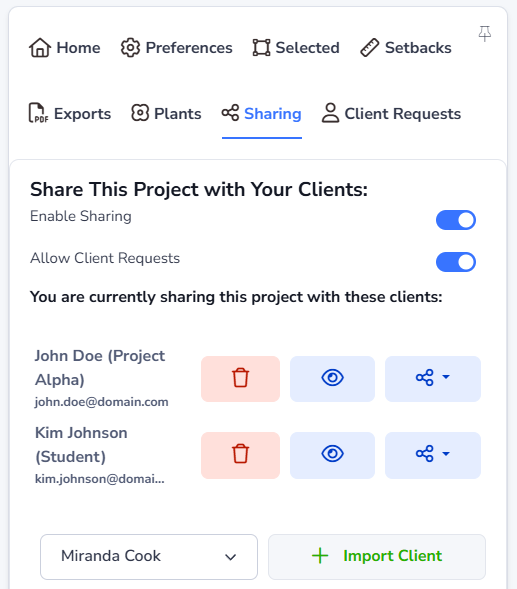Viewport: 517px width, 589px height.
Task: Click the Setbacks ruler icon
Action: 369,48
